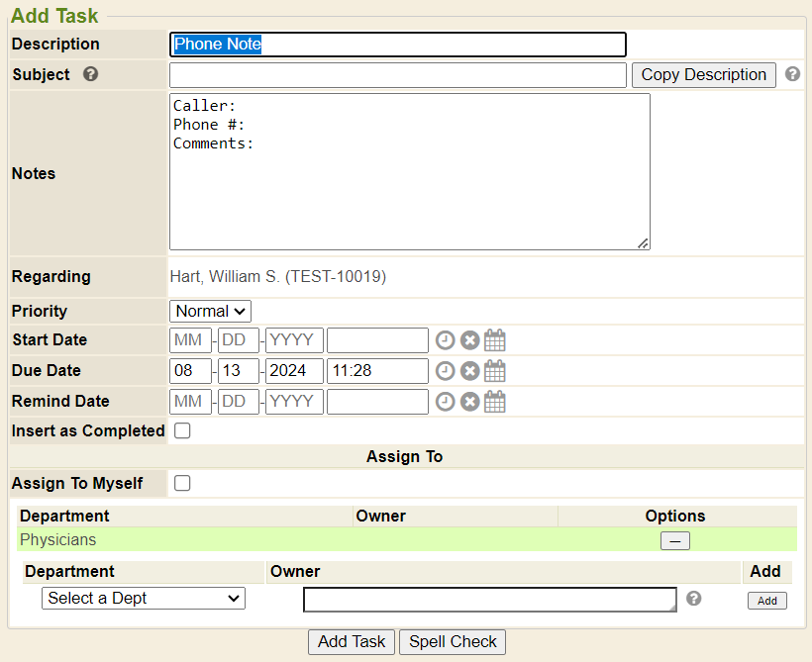
Task: Check the Assign To Myself box
Action: click(182, 484)
